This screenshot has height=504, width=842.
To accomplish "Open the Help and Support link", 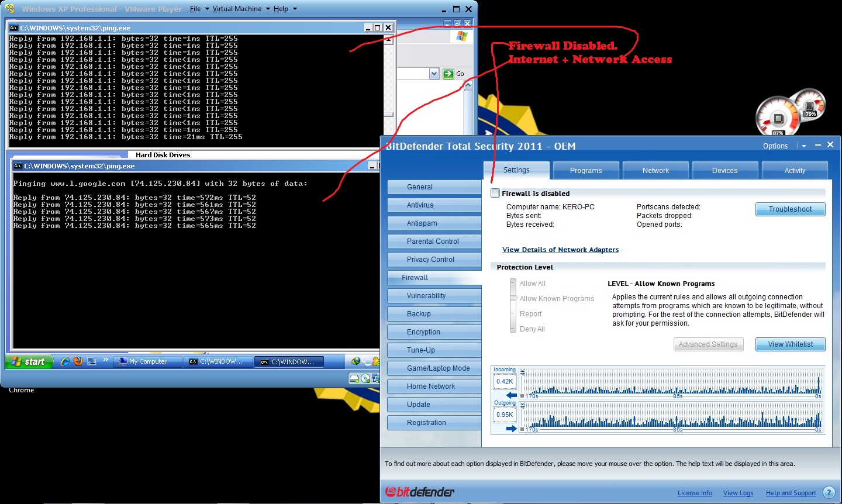I will tap(791, 493).
